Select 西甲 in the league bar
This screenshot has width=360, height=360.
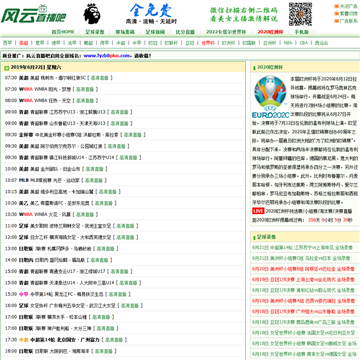pyautogui.click(x=7, y=43)
